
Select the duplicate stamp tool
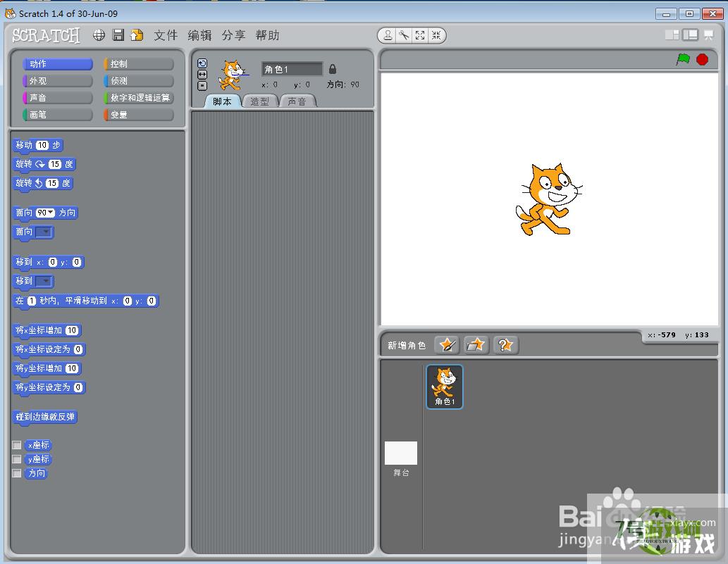point(388,35)
